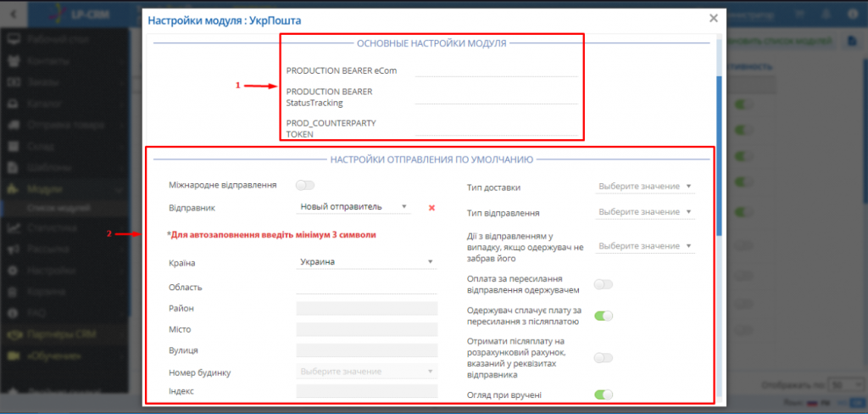Open dropdown for uncollected parcel actions
Viewport: 868px width, 414px height.
pyautogui.click(x=645, y=246)
